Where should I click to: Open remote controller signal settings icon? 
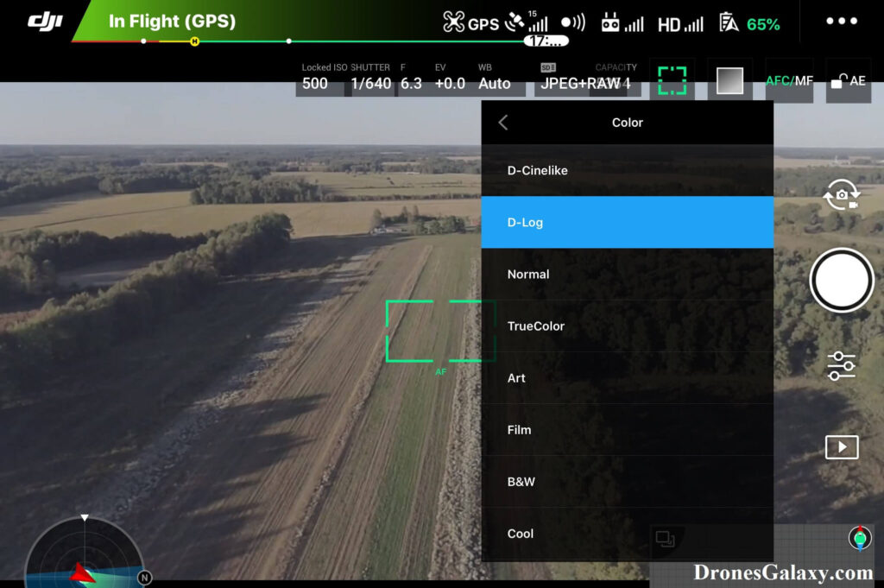[x=622, y=23]
